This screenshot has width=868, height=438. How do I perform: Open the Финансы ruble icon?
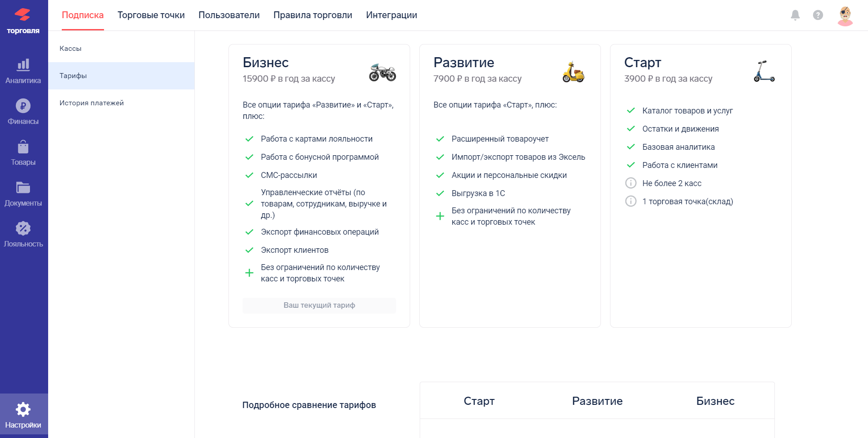(23, 106)
